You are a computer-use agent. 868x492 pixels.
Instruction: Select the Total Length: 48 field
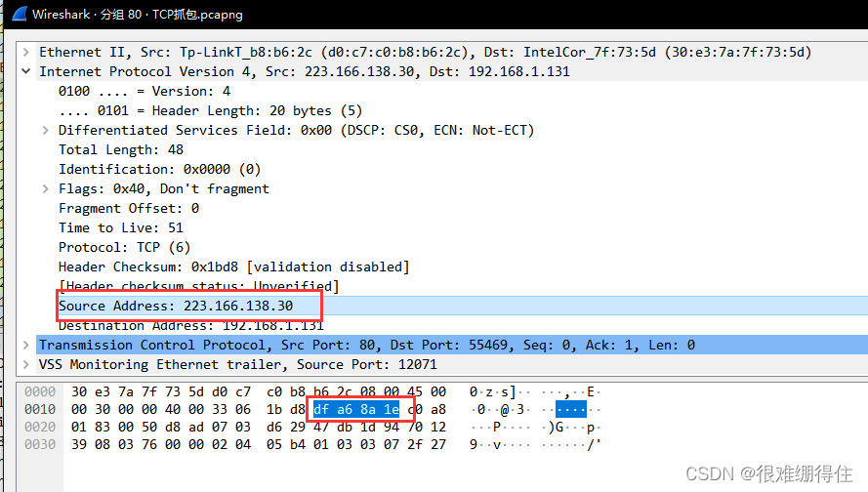point(121,149)
